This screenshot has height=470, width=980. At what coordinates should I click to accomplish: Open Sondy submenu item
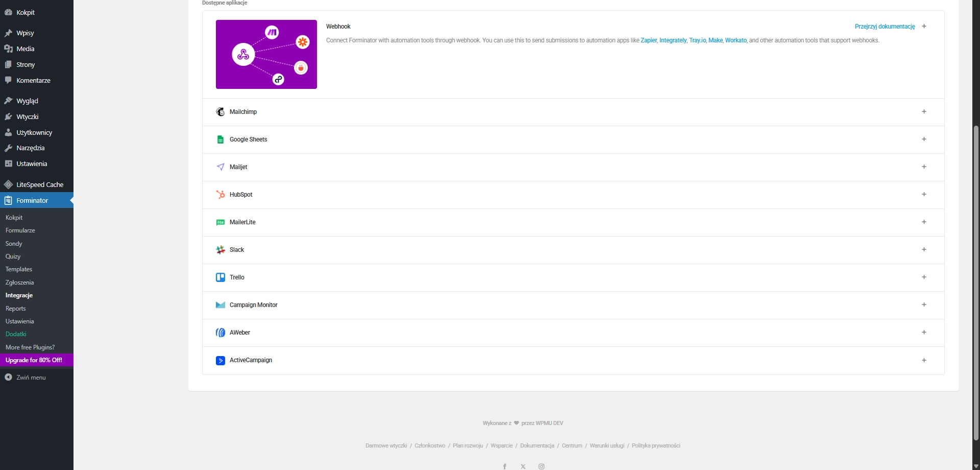coord(14,244)
